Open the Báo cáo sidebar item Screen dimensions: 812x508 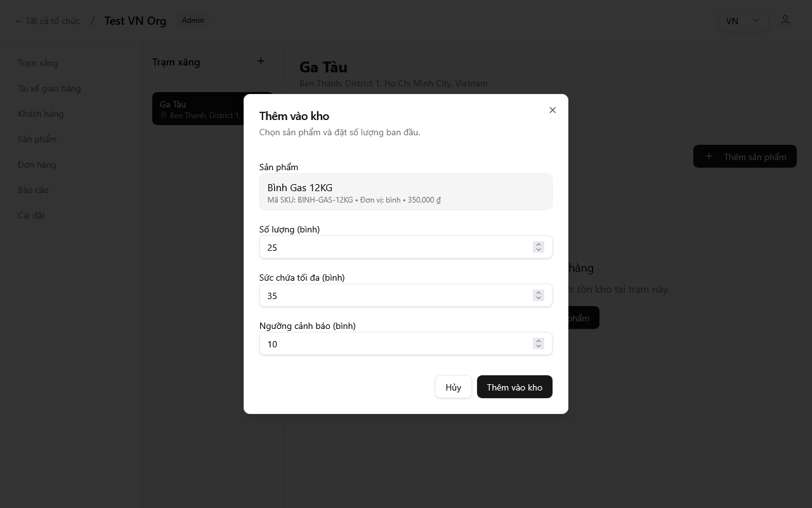33,190
